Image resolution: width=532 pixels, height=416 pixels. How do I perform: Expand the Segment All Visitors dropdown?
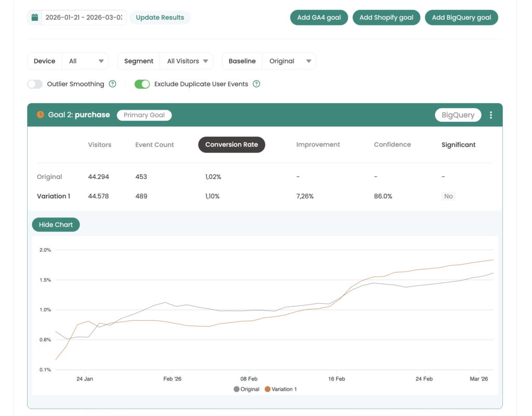pyautogui.click(x=186, y=61)
